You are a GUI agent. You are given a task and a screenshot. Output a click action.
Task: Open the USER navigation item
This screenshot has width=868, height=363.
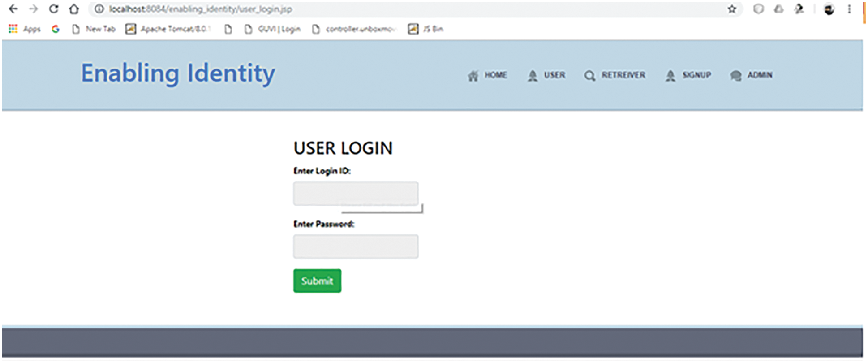pyautogui.click(x=547, y=75)
